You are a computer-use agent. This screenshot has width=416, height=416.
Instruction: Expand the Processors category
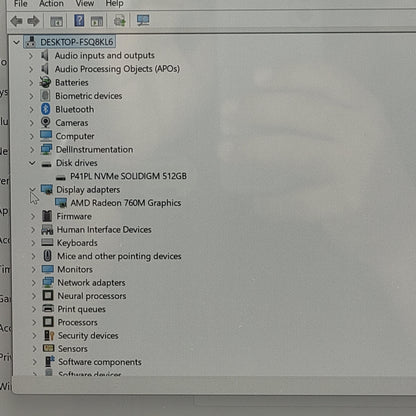(x=34, y=322)
